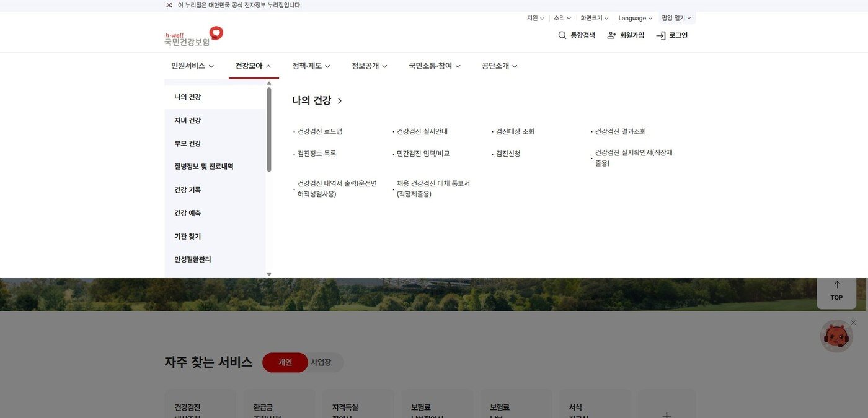Expand the 소리 dropdown

(x=562, y=18)
